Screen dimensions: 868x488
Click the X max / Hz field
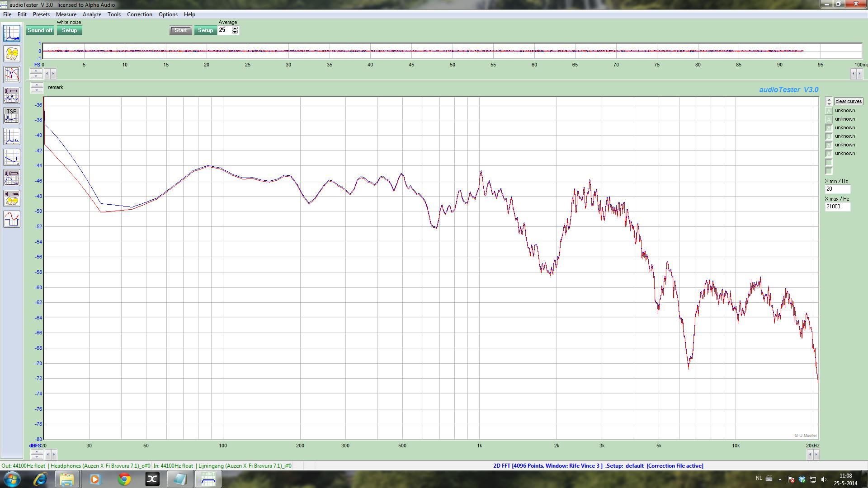point(837,206)
